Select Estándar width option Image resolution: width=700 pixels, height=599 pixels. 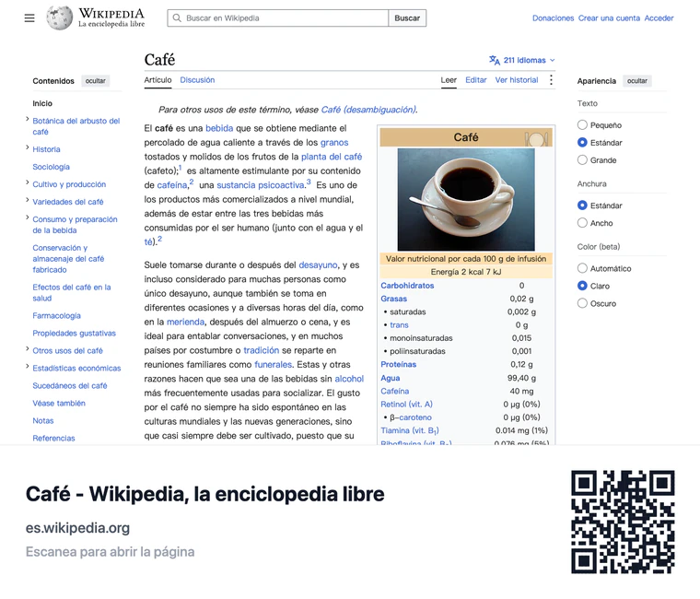(x=582, y=205)
